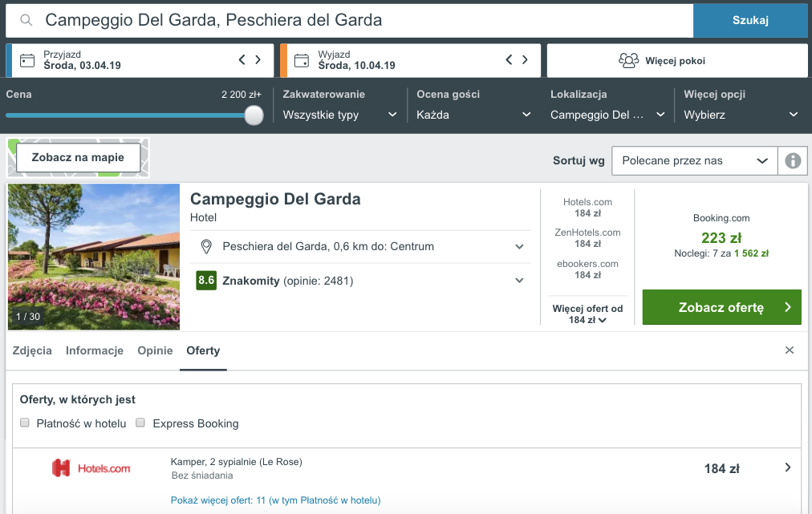Open the Zakwaterowanie Wszystkie typy dropdown
This screenshot has height=514, width=812.
click(x=339, y=115)
